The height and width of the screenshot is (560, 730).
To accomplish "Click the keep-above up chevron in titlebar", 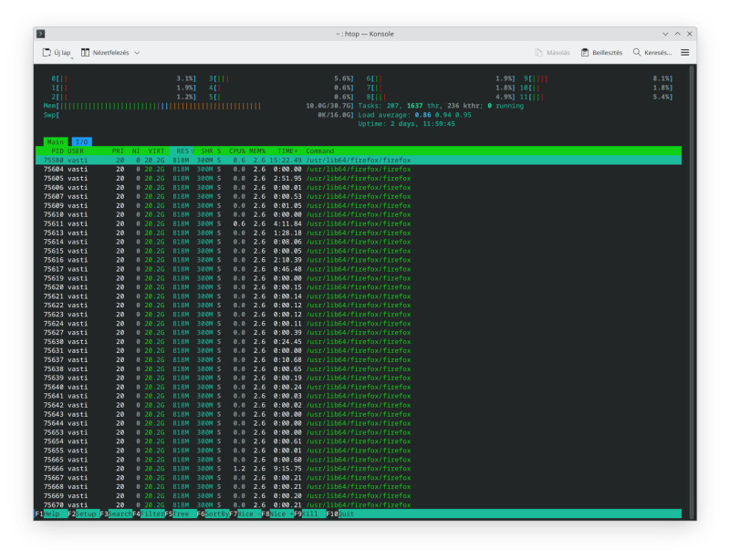I will click(677, 34).
